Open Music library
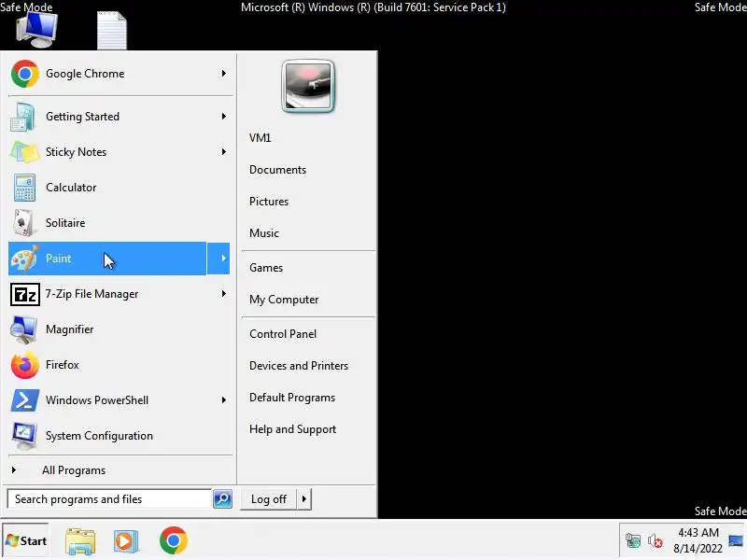Viewport: 747px width, 560px height. click(264, 233)
